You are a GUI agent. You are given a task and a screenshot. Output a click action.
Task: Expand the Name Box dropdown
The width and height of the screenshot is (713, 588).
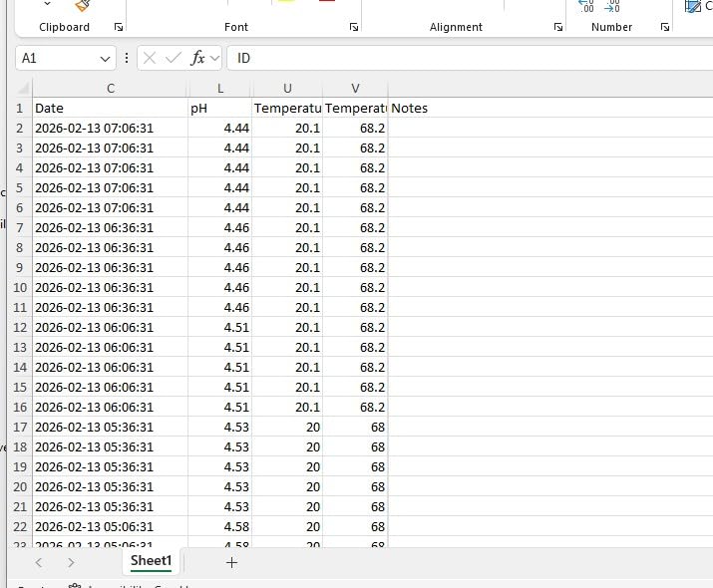click(x=105, y=59)
